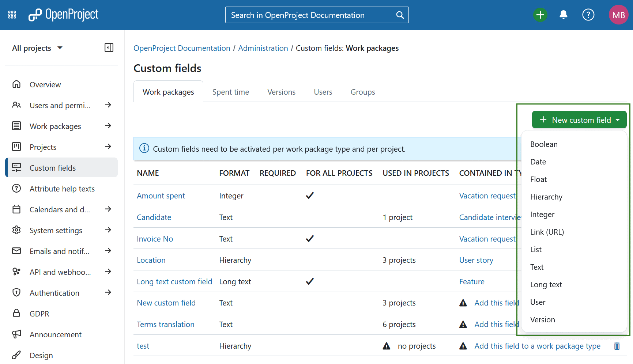Open the MB user avatar menu
Screen dimensions: 633x364
coord(618,15)
